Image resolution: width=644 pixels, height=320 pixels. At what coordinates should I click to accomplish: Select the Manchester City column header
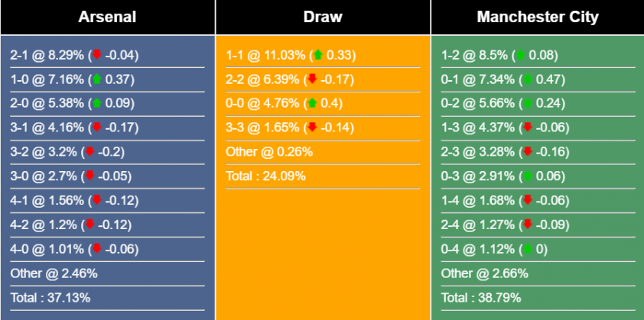click(x=537, y=17)
